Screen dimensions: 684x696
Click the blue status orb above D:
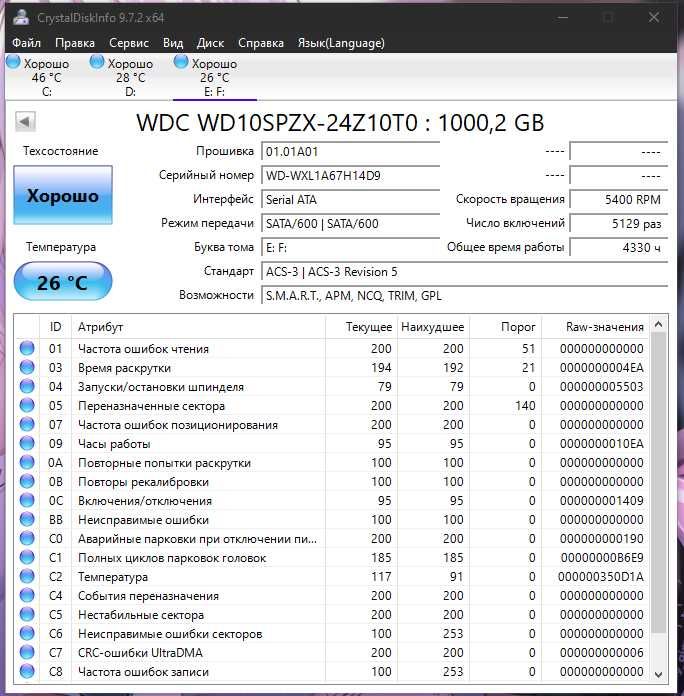click(x=97, y=62)
